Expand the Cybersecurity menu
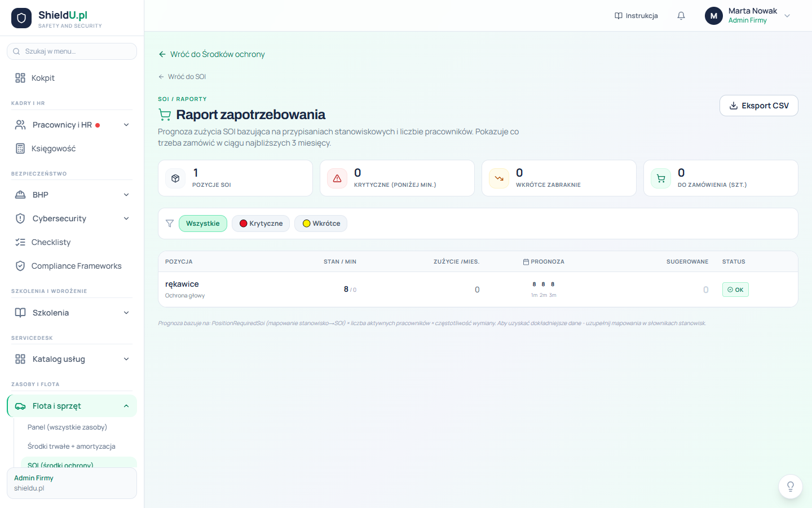812x508 pixels. (x=72, y=218)
